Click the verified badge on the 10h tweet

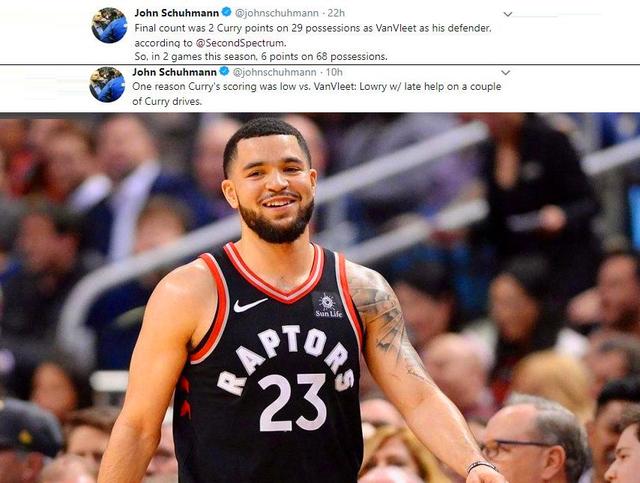[x=224, y=71]
